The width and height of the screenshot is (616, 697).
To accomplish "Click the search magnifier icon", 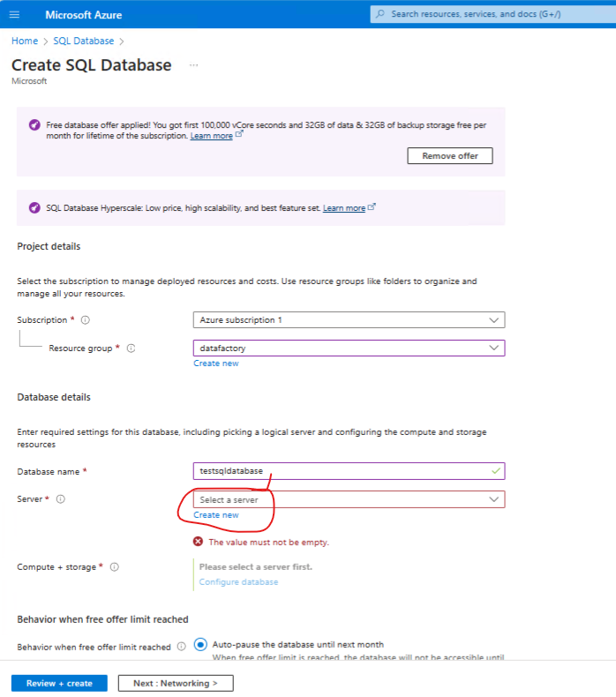I will pyautogui.click(x=380, y=14).
